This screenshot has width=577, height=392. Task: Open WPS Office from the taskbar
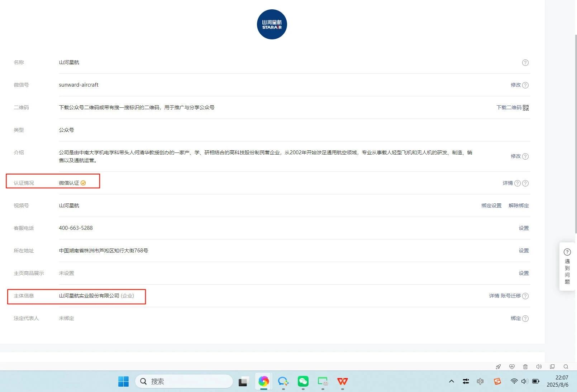(x=342, y=381)
